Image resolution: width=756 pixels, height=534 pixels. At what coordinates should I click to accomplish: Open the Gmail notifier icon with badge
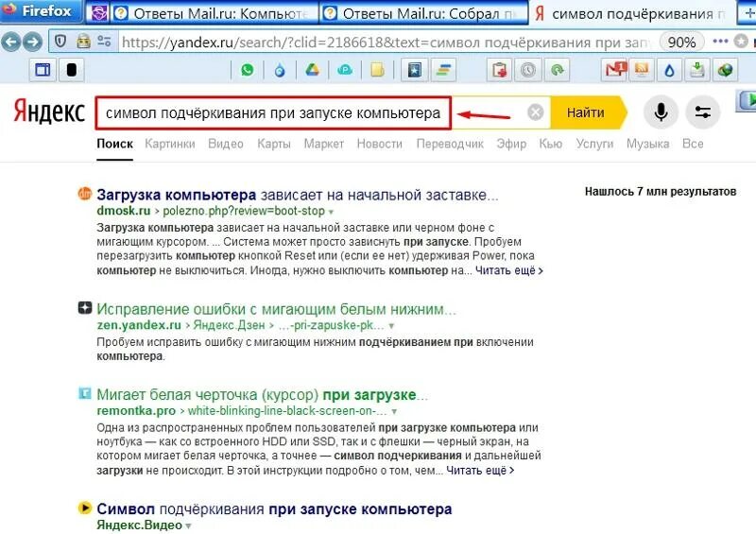[614, 70]
